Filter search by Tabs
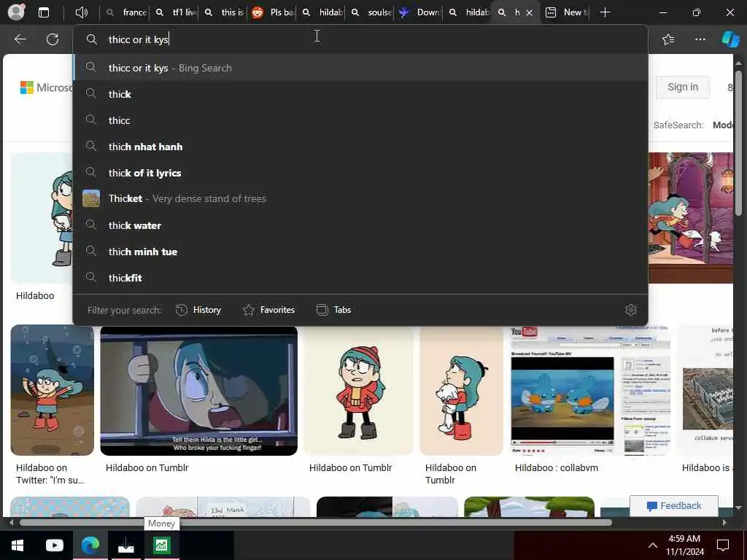 coord(333,310)
